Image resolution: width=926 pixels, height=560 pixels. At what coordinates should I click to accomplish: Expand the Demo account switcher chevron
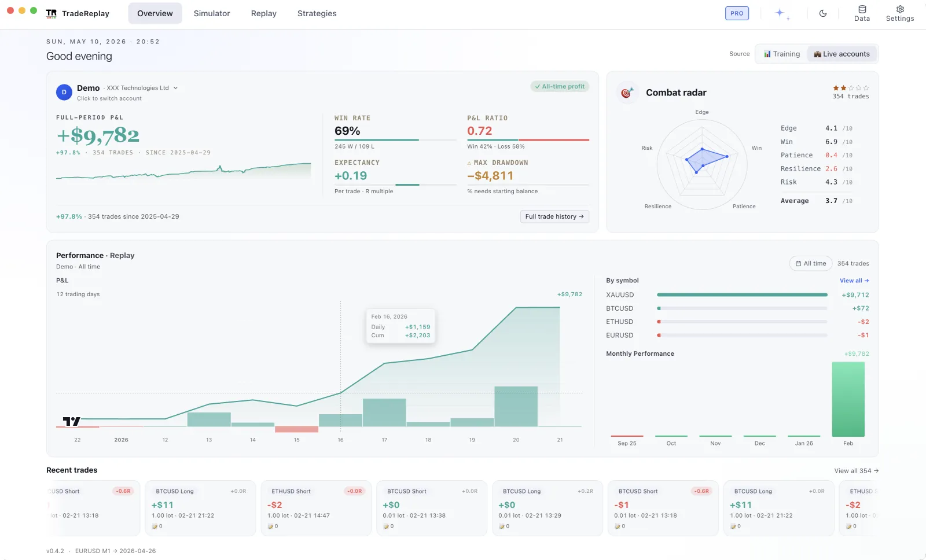click(175, 88)
